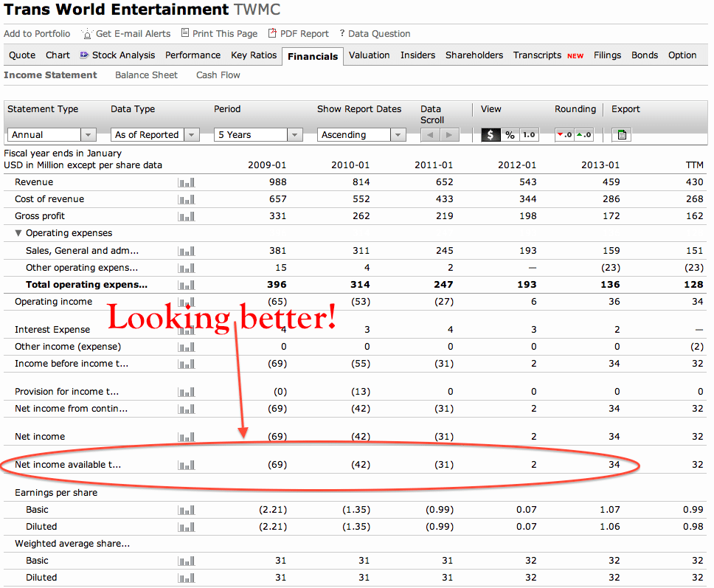Open the Shareholders tab
The image size is (714, 588).
click(x=474, y=55)
